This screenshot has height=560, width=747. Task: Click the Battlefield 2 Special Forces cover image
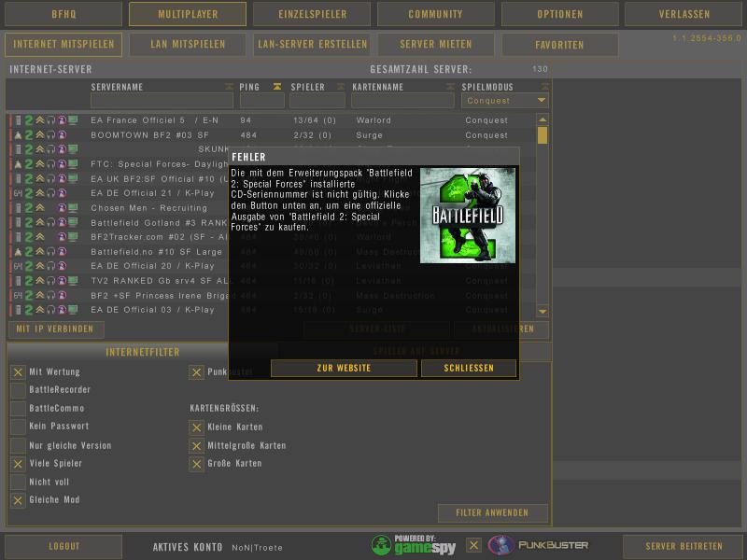(468, 216)
